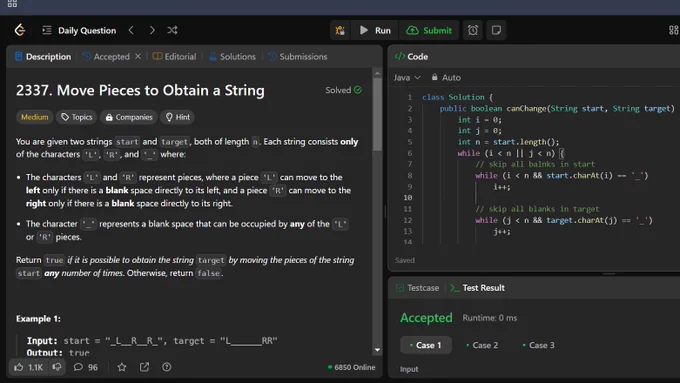Viewport: 680px width, 383px height.
Task: Start the timer alarm clock icon
Action: [x=473, y=30]
